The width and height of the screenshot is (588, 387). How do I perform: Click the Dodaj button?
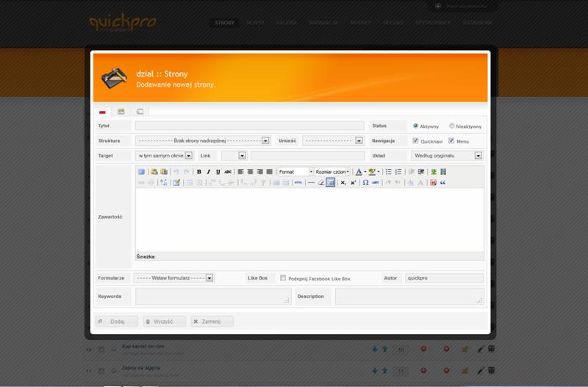click(x=117, y=322)
